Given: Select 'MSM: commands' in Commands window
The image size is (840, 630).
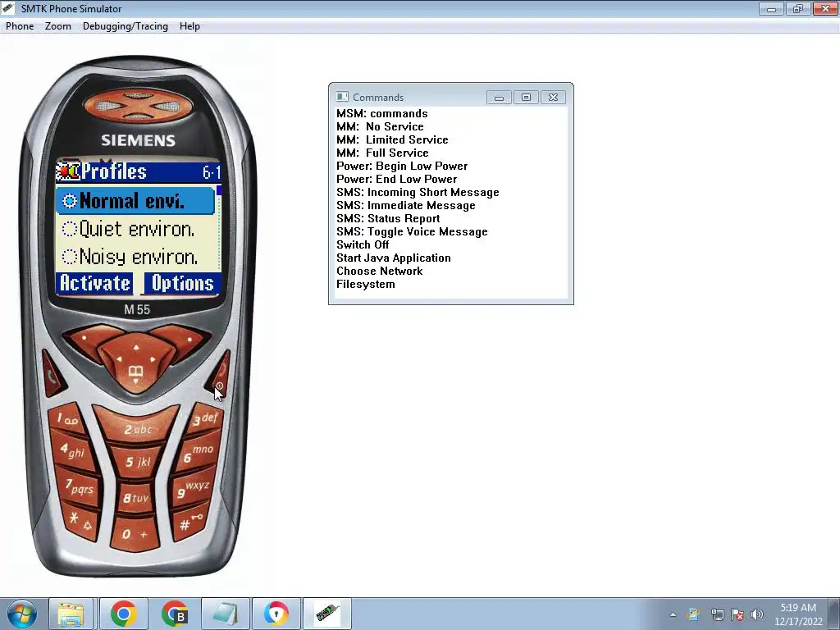Looking at the screenshot, I should coord(382,113).
